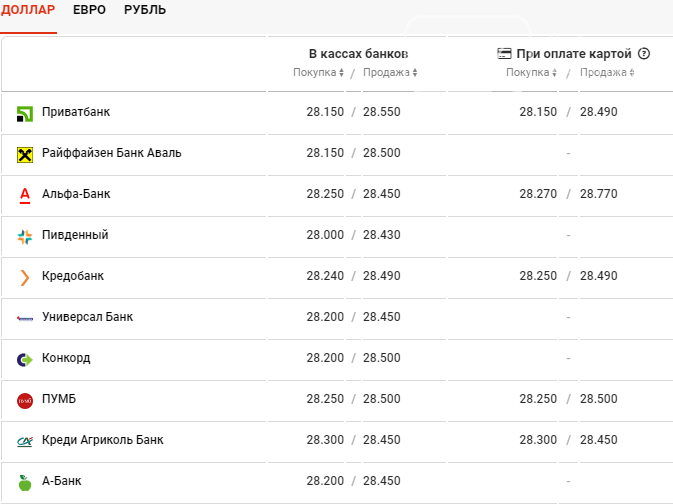Sort by card payment Покупка rate

(x=531, y=72)
